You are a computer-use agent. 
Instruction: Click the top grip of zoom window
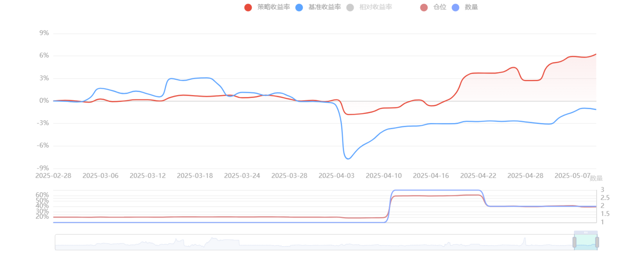pyautogui.click(x=586, y=233)
